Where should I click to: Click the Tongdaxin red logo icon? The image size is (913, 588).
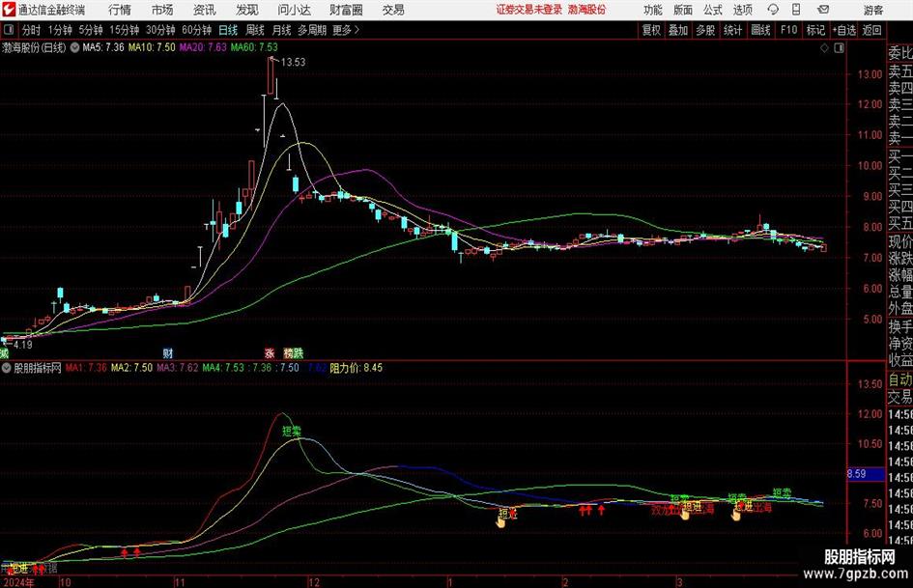9,10
